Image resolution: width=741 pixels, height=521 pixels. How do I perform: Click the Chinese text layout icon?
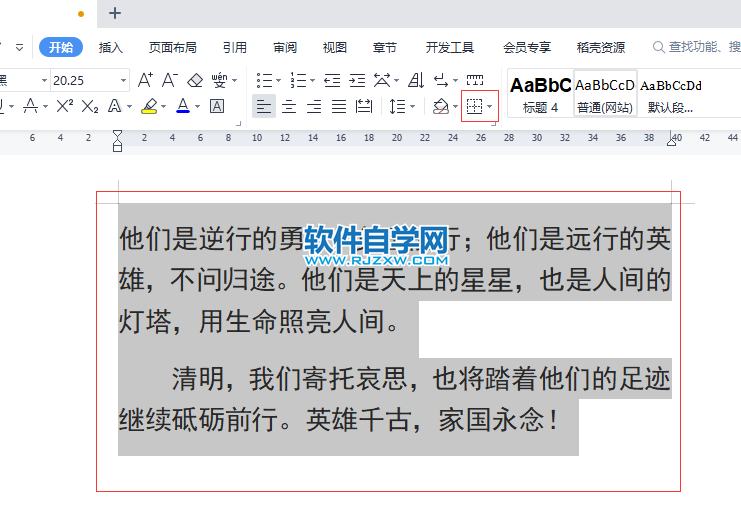point(382,80)
